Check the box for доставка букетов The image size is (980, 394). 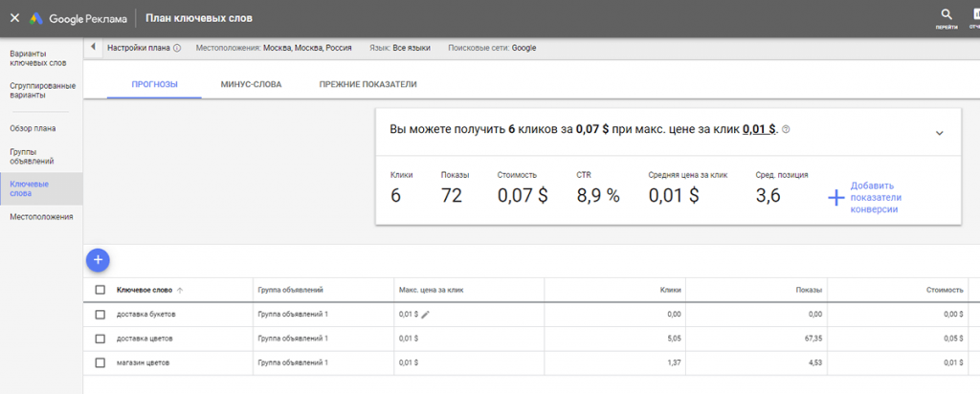[100, 314]
